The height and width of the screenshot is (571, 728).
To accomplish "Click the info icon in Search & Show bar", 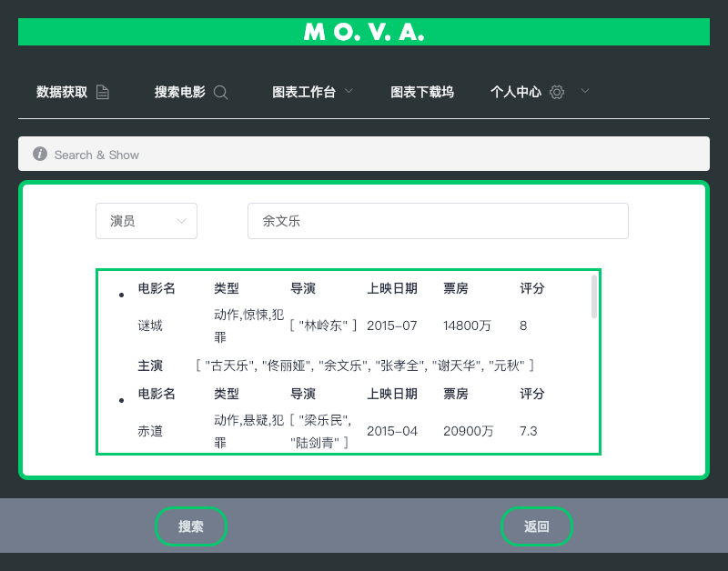I will (40, 154).
